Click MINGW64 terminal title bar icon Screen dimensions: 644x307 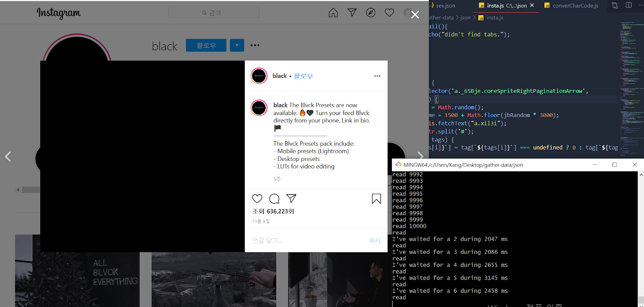click(x=398, y=165)
